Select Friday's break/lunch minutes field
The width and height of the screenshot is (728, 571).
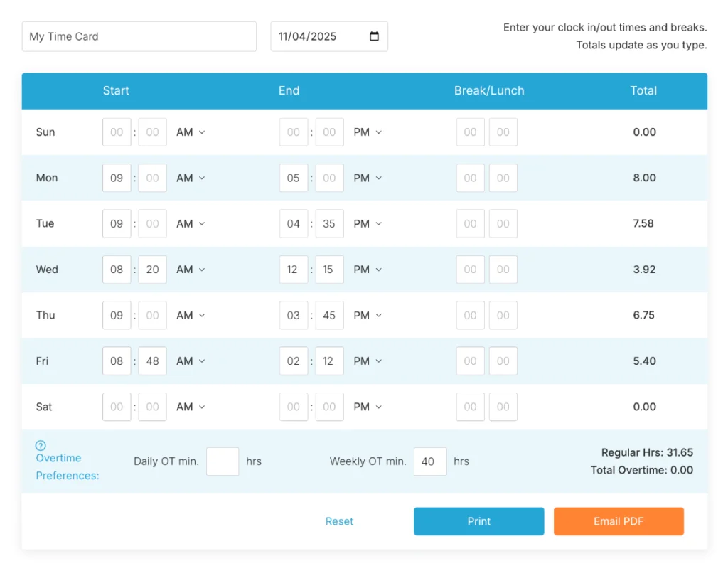pyautogui.click(x=503, y=361)
